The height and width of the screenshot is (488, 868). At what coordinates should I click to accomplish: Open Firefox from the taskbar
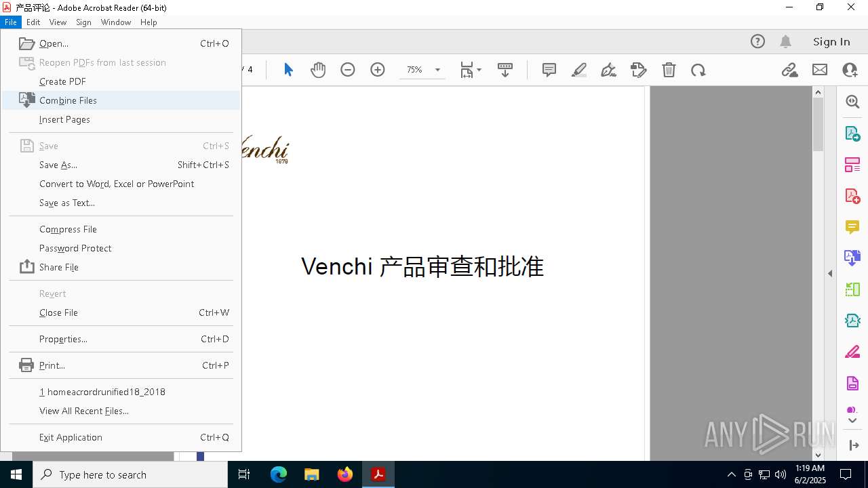[x=345, y=474]
